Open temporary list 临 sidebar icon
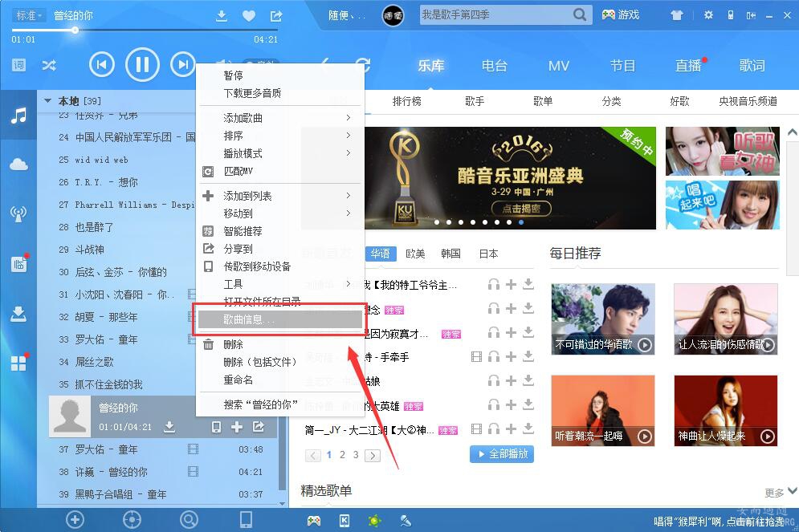 pyautogui.click(x=18, y=264)
